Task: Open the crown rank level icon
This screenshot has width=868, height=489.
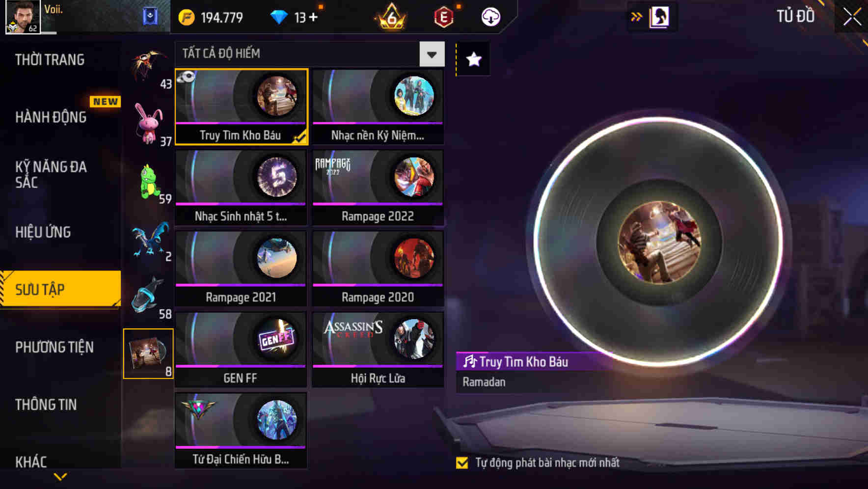Action: point(391,17)
